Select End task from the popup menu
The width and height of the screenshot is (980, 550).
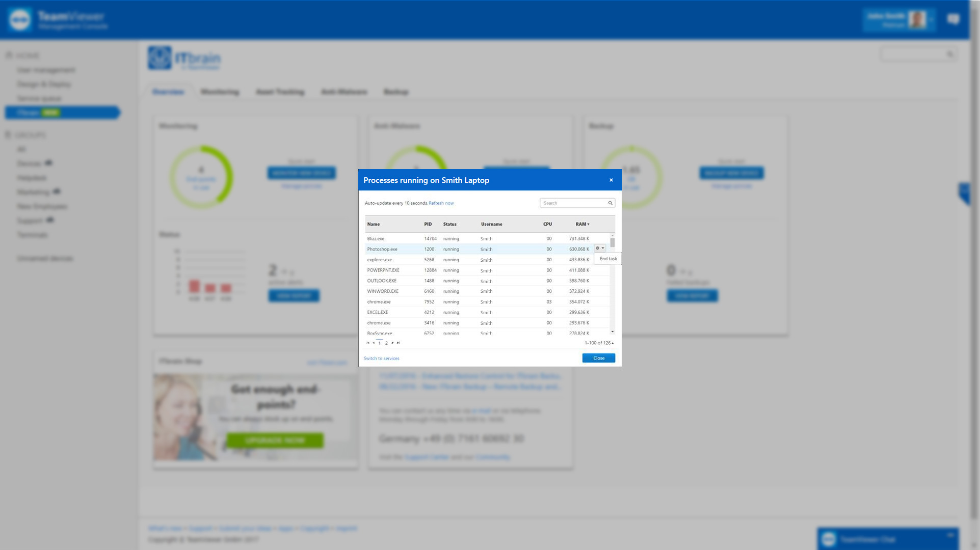[x=608, y=259]
